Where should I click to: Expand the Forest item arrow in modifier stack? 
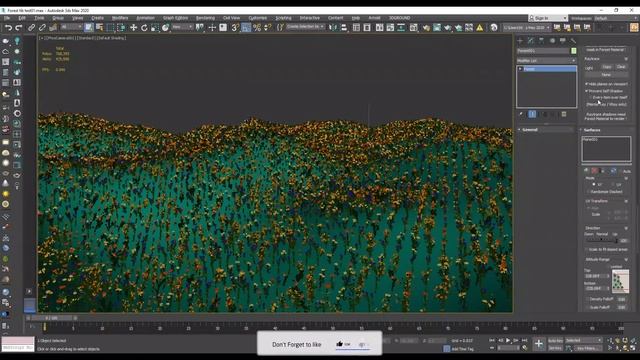(520, 69)
